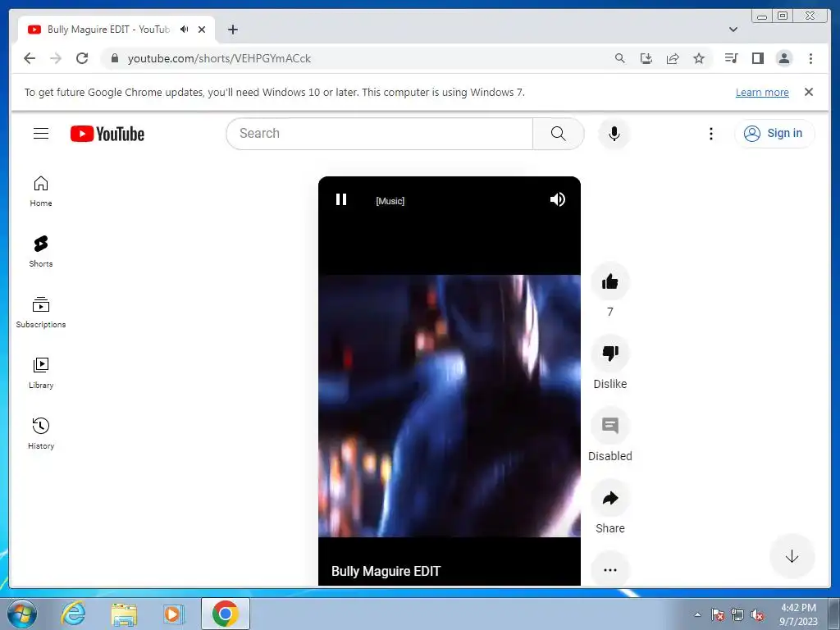Open a new Chrome tab
Viewport: 840px width, 630px height.
pos(232,30)
